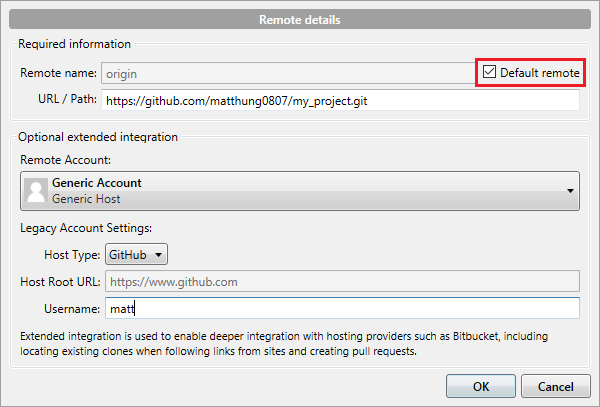Click into the URL / Path text field
Image resolution: width=600 pixels, height=407 pixels.
(x=340, y=101)
